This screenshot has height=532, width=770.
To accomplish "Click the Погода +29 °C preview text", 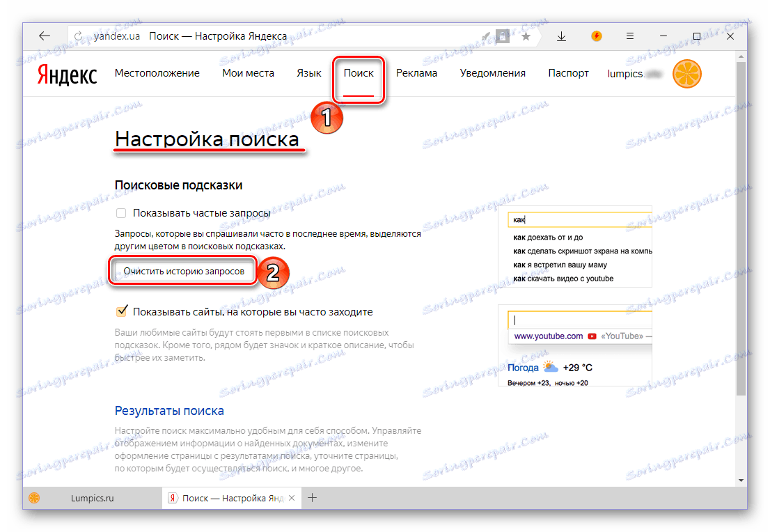I will (x=549, y=368).
